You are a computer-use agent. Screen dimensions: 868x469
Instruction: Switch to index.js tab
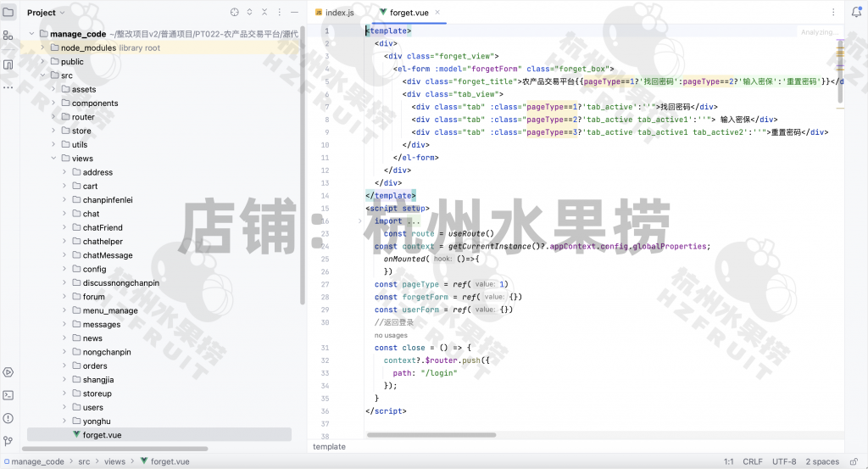(335, 12)
